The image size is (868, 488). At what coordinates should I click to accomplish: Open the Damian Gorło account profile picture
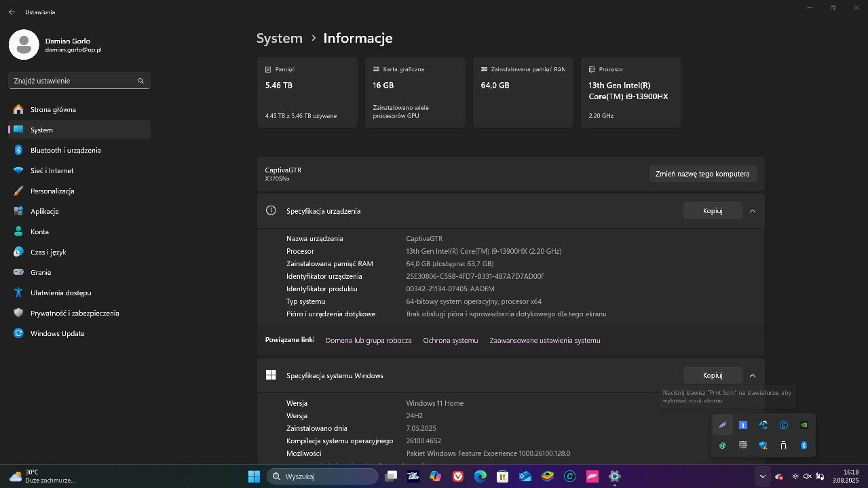pyautogui.click(x=24, y=45)
